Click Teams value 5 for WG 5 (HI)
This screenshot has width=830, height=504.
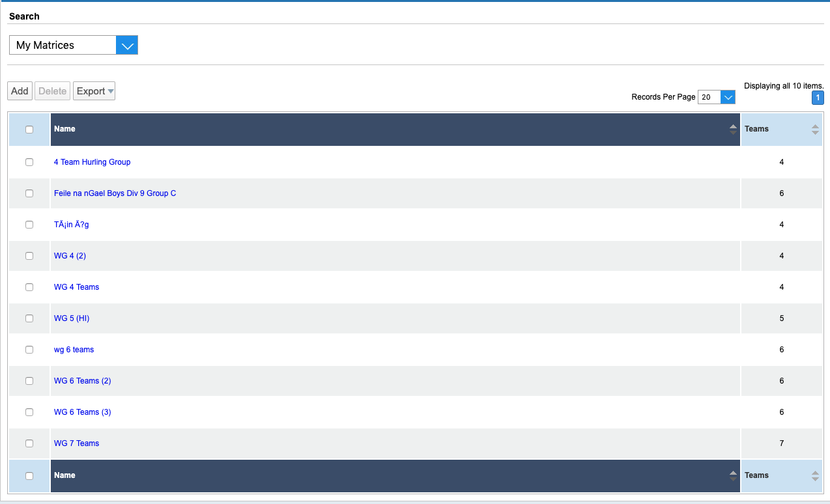[x=782, y=318]
